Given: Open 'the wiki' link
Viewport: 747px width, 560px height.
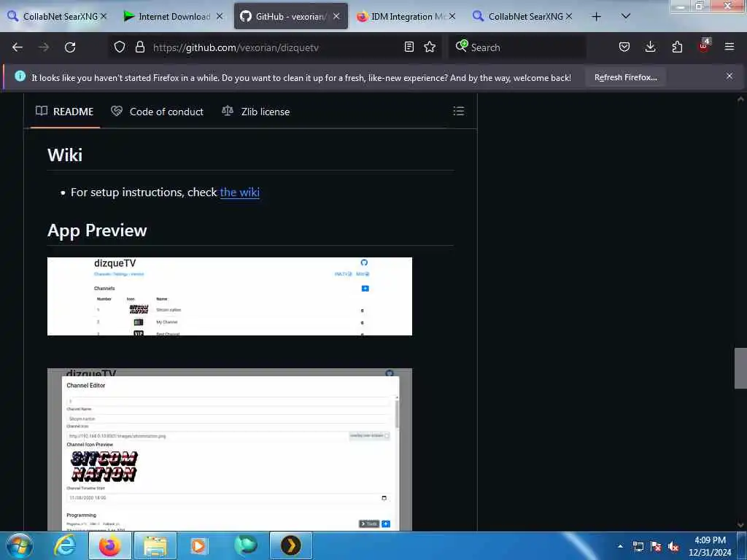Looking at the screenshot, I should (239, 192).
